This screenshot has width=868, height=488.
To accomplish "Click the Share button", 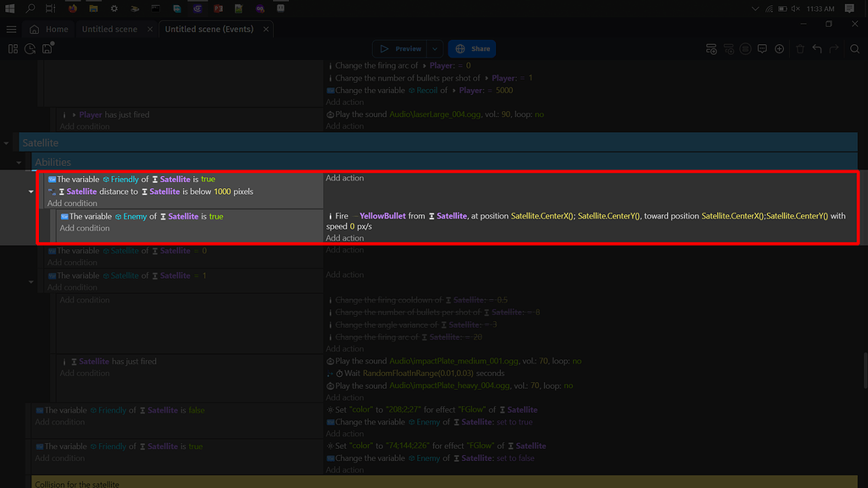I will point(471,48).
